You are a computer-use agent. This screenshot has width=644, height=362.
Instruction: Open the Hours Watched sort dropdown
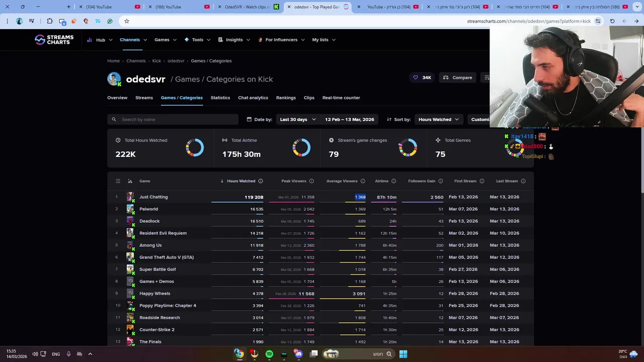[x=439, y=120]
